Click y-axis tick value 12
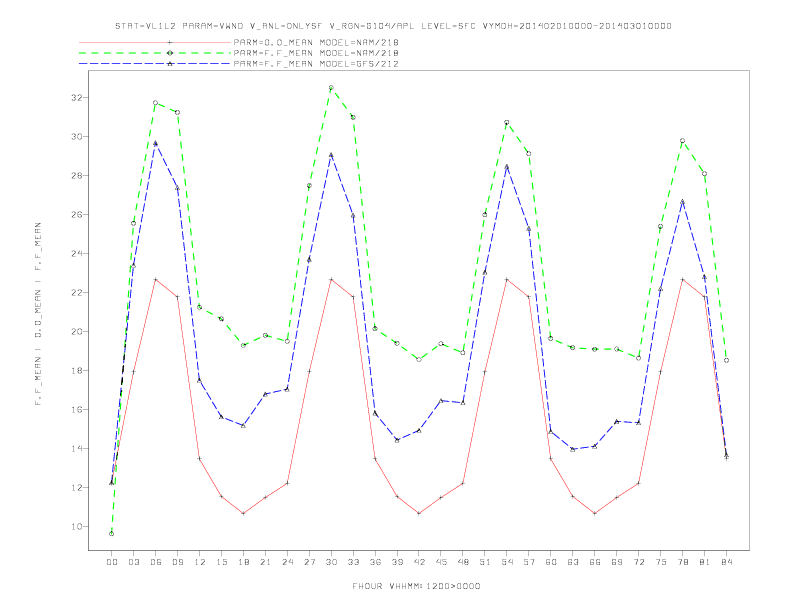The image size is (792, 612). click(76, 488)
